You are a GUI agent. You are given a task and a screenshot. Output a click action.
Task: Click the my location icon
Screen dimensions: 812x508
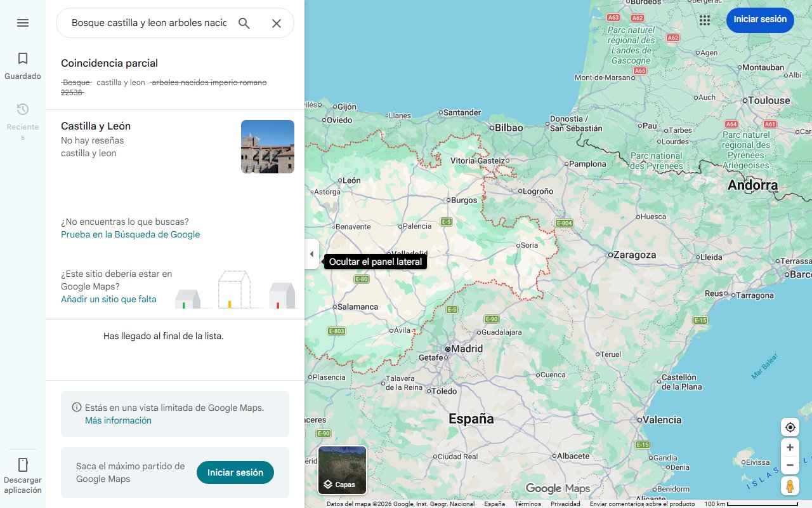coord(790,427)
